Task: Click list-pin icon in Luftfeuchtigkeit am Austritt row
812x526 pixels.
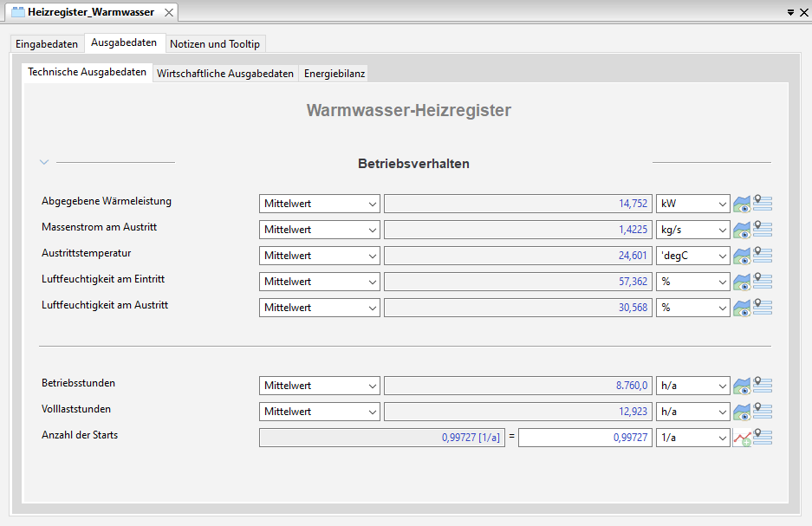Action: 763,306
